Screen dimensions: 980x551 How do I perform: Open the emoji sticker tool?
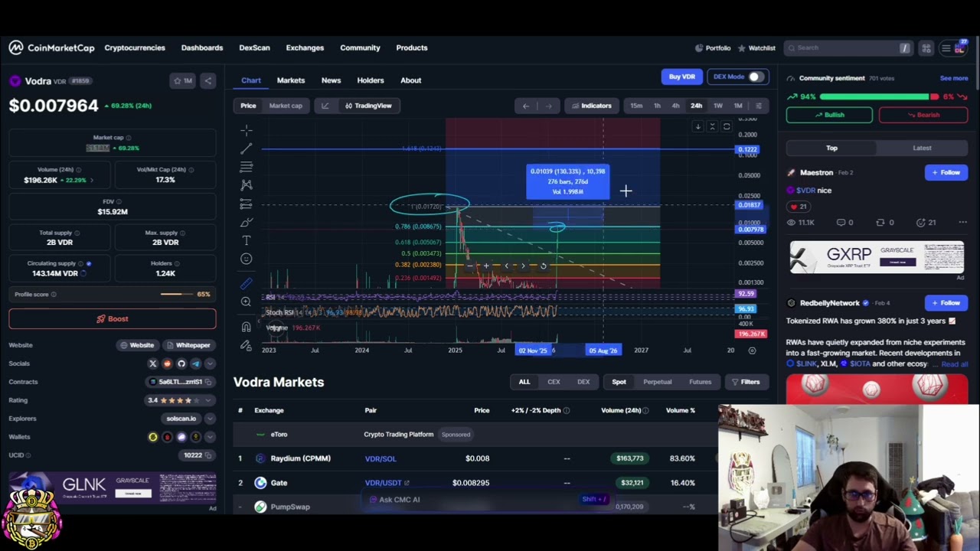246,259
